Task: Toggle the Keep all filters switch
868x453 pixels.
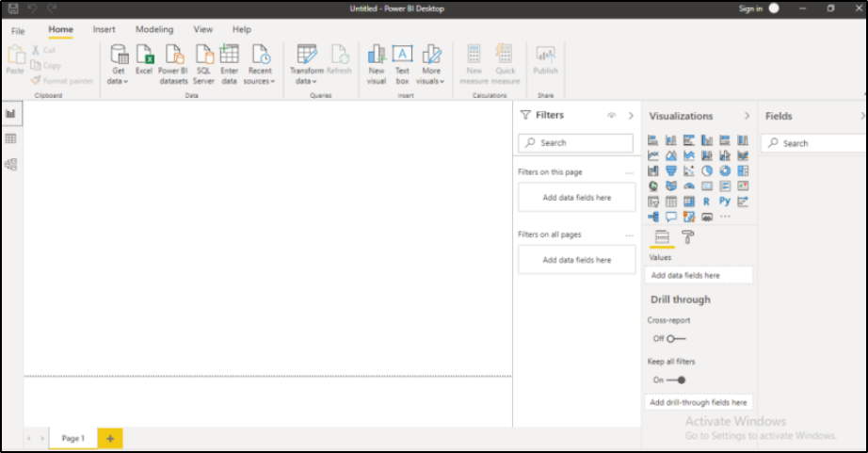Action: click(676, 380)
